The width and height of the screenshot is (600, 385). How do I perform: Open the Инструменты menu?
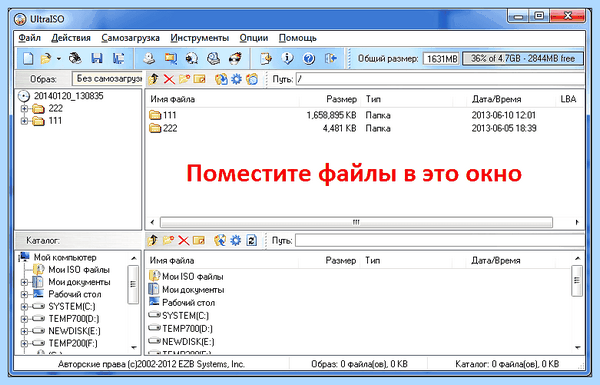pyautogui.click(x=200, y=38)
